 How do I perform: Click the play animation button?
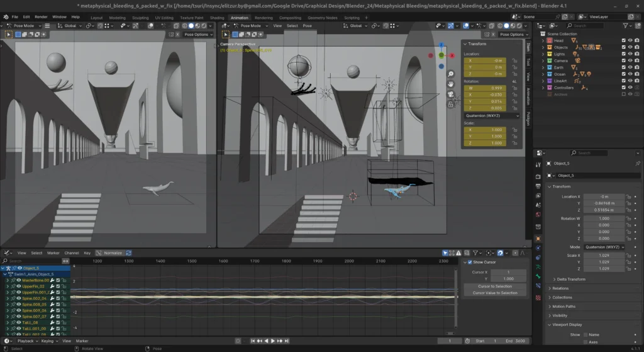273,341
